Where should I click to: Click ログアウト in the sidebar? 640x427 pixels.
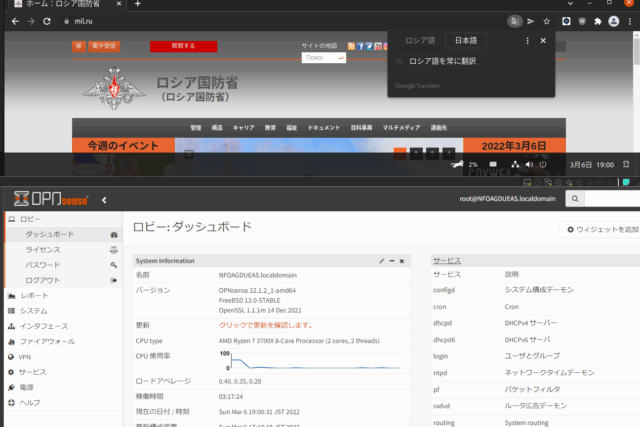click(x=63, y=280)
